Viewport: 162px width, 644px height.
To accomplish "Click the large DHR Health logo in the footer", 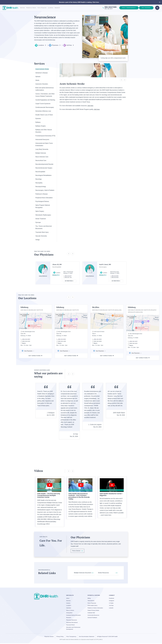I will click(x=46, y=596).
